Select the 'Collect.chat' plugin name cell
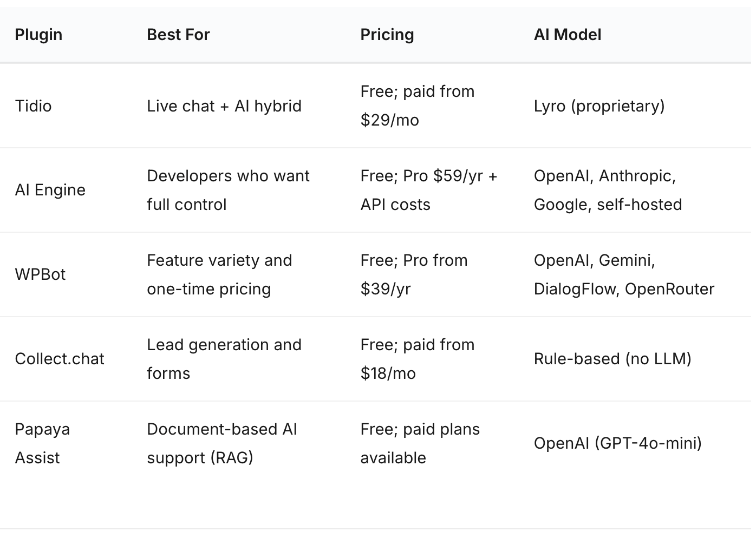Screen dimensions: 756x538 point(60,359)
